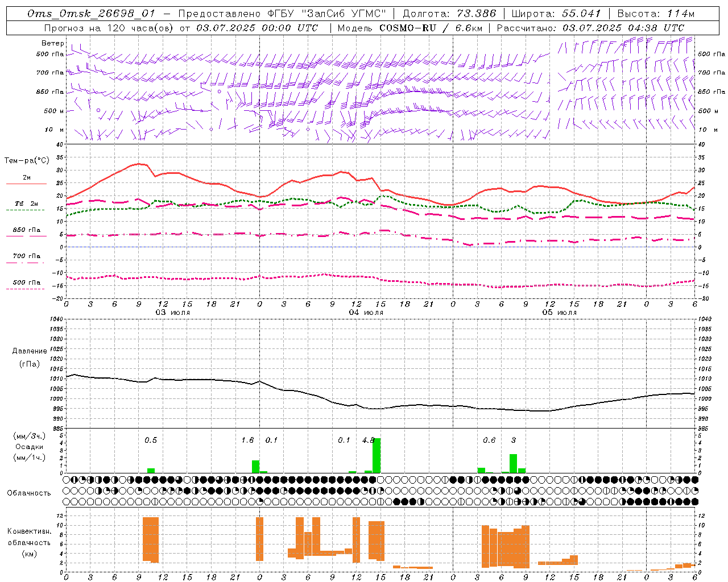Click the green precipitation bar under 1.6
Image resolution: width=728 pixels, height=582 pixels.
(x=255, y=467)
